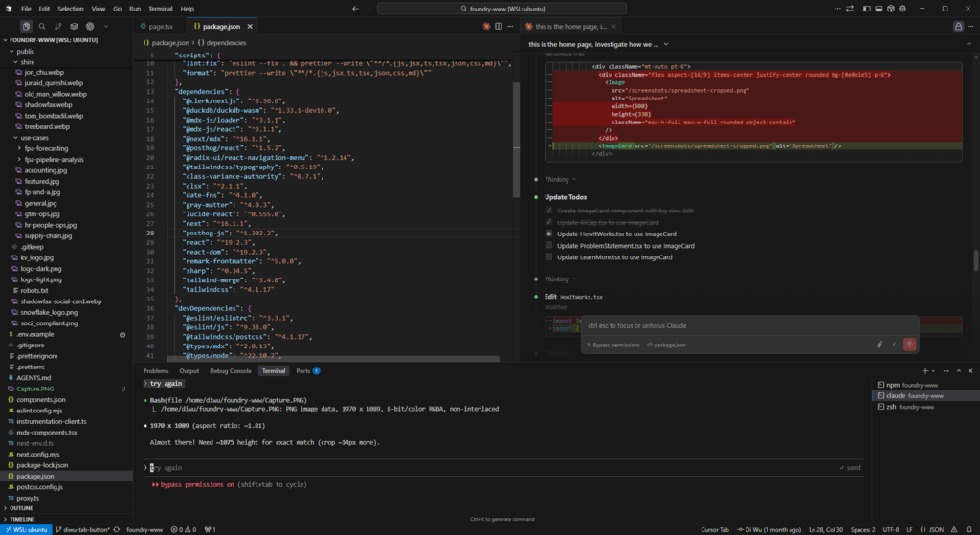Screen dimensions: 980x535
Task: Click the Claude panel vertical scrollbar
Action: click(975, 260)
